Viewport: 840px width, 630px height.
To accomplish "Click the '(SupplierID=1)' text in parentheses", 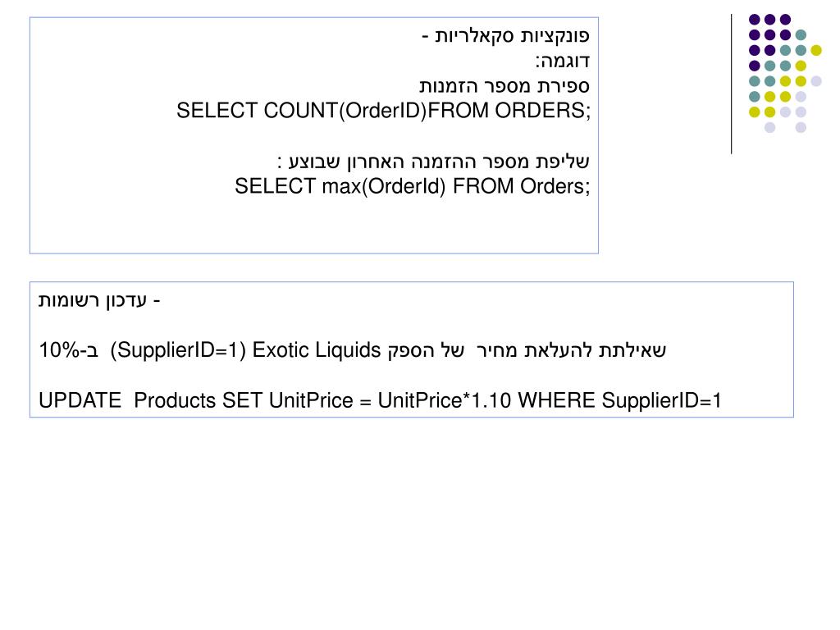I will [178, 351].
